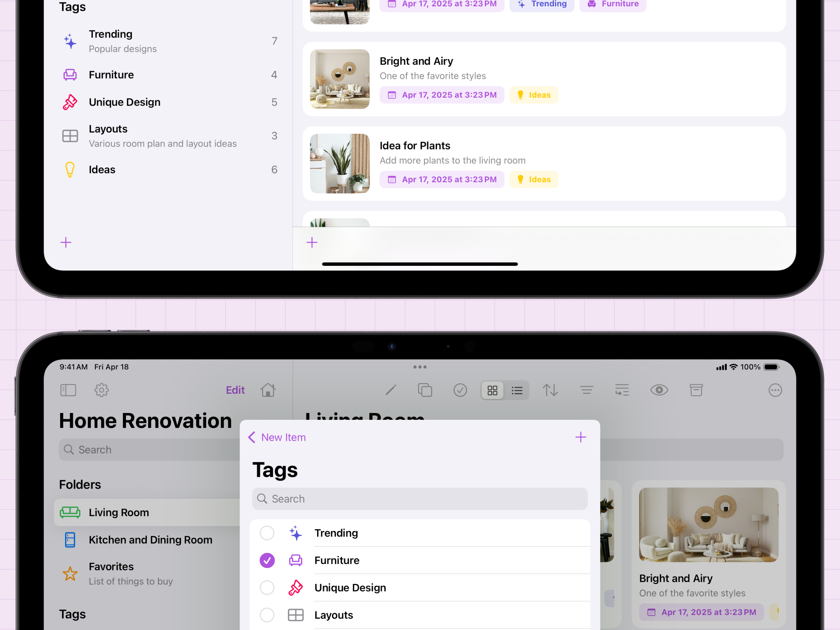Select the Living Room folder
The image size is (840, 630).
[147, 512]
